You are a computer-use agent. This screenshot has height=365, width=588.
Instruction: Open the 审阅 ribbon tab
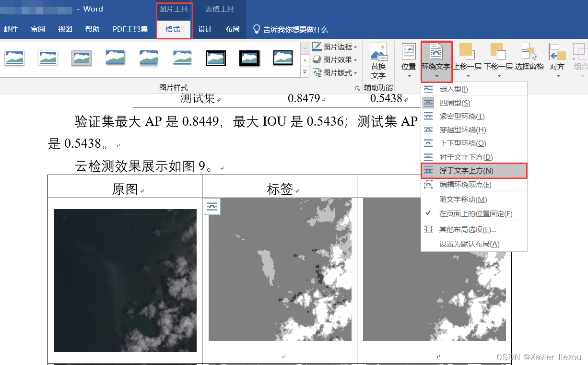pos(38,29)
